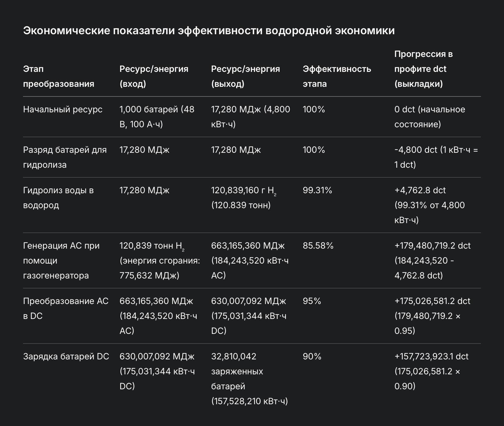Viewport: 504px width, 426px height.
Task: Click the "Эффективность этапа" column header
Action: (337, 76)
